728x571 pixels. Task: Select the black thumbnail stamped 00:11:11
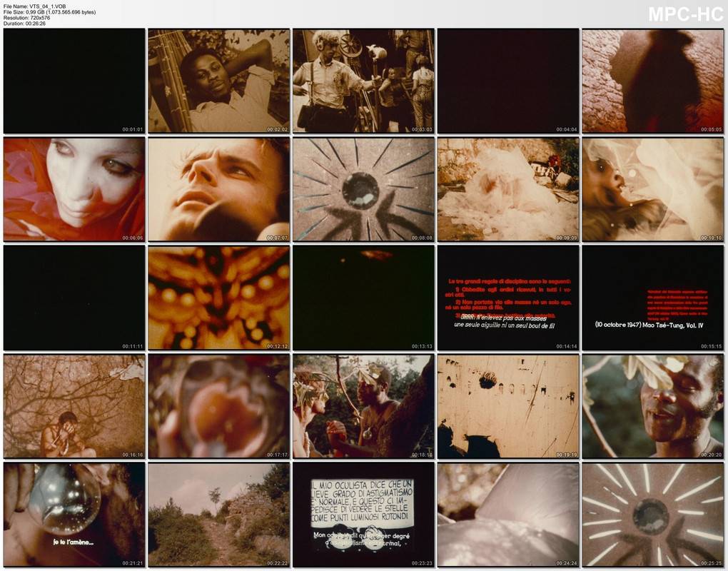click(74, 298)
